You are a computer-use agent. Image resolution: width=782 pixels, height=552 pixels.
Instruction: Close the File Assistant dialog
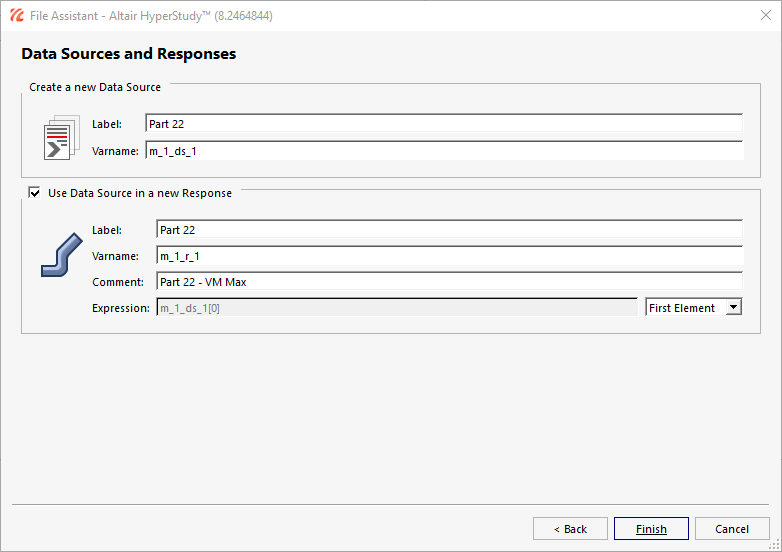coord(766,15)
